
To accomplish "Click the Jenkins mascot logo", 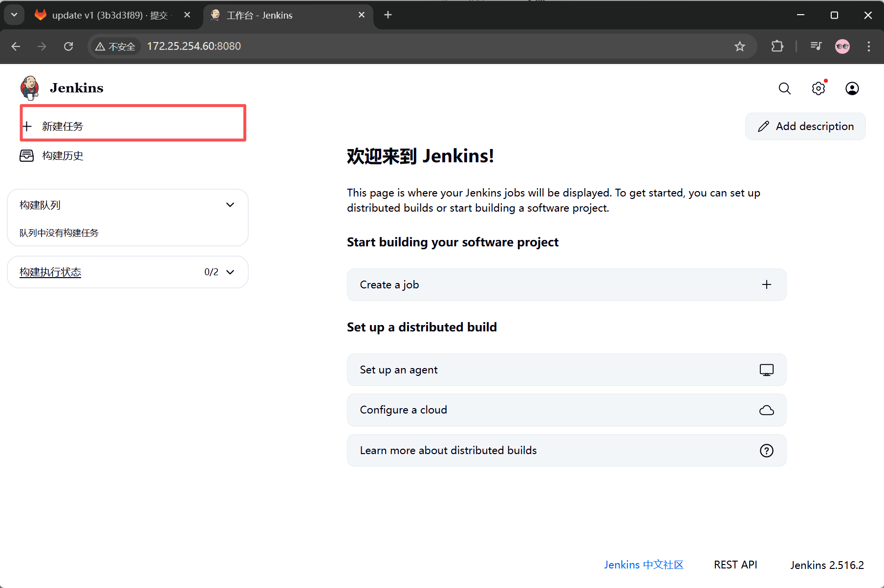I will coord(30,88).
